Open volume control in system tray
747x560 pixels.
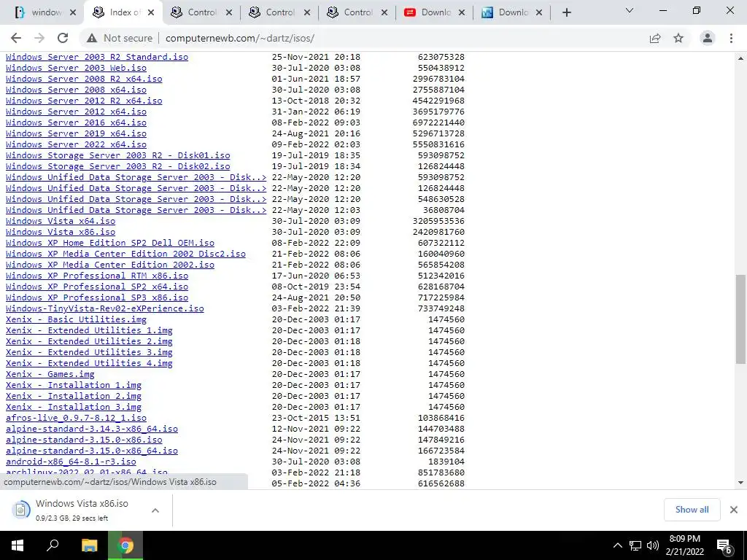coord(653,545)
